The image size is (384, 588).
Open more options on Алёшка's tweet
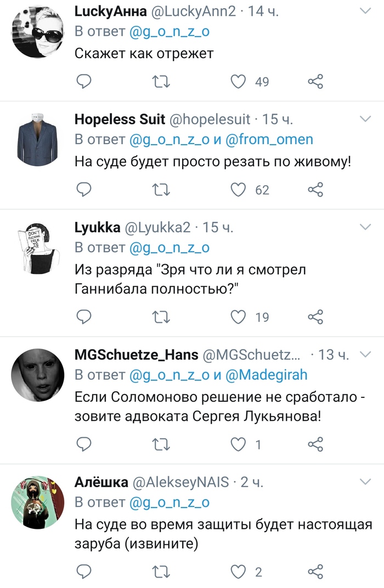[x=365, y=482]
